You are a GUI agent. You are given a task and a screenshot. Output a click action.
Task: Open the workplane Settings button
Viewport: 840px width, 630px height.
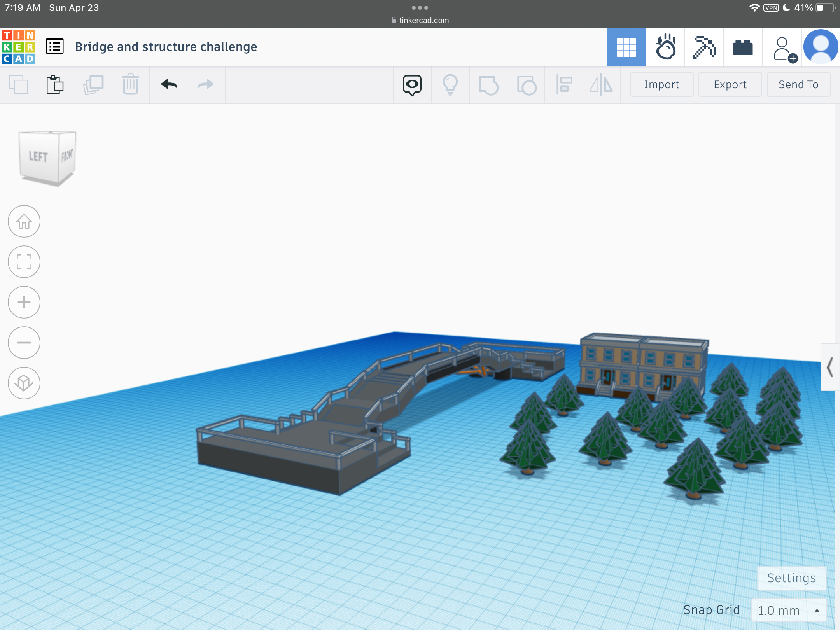point(791,578)
